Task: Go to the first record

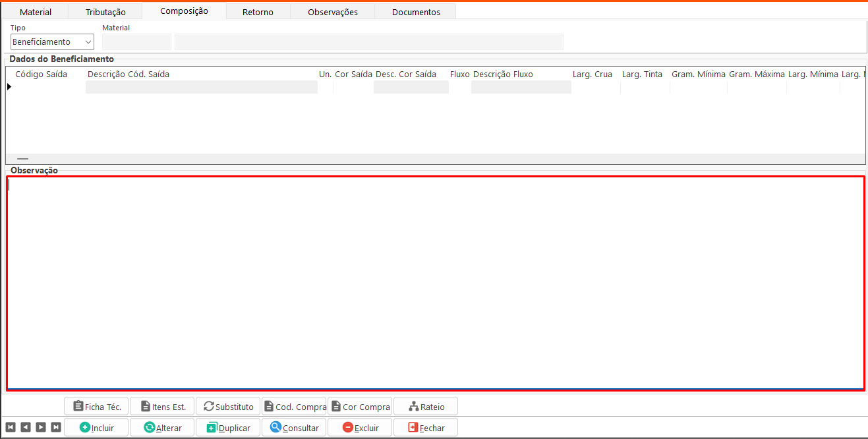Action: point(10,427)
